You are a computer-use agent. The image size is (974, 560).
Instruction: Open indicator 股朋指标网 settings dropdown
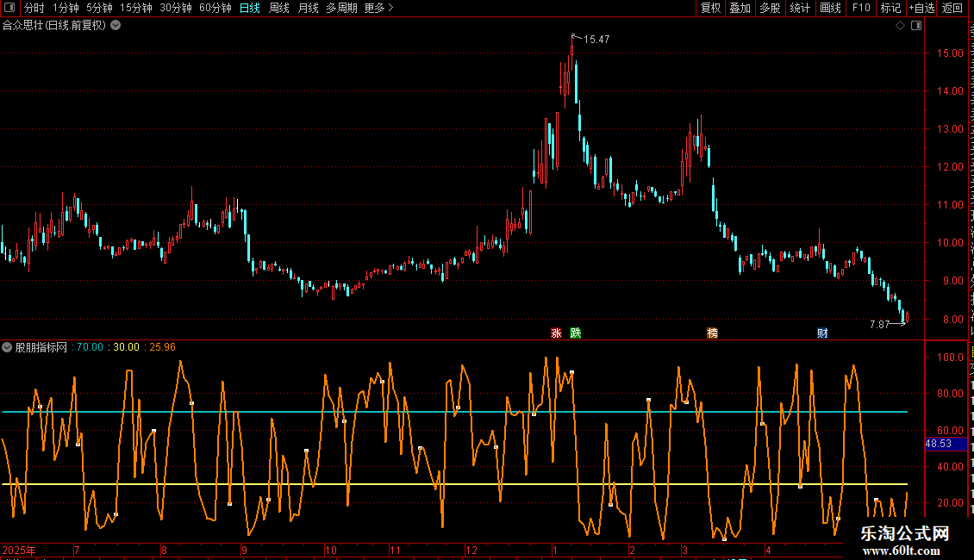point(7,347)
